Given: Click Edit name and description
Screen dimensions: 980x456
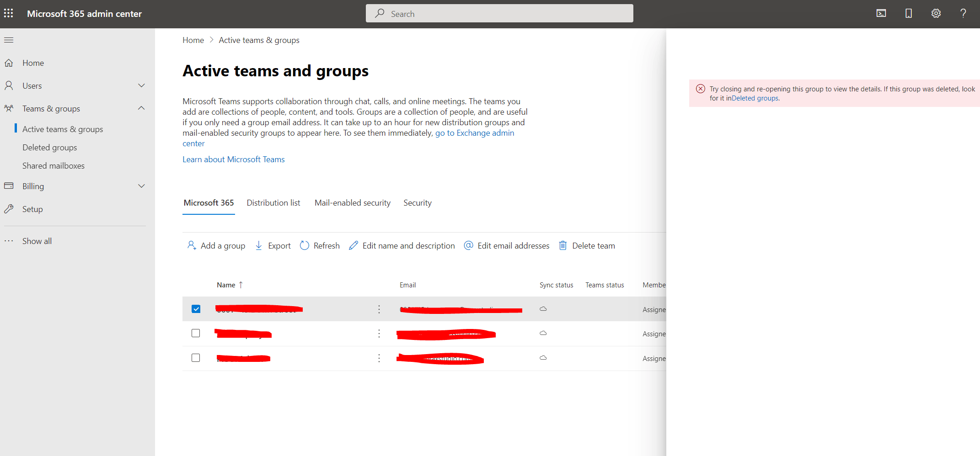Looking at the screenshot, I should [x=402, y=246].
